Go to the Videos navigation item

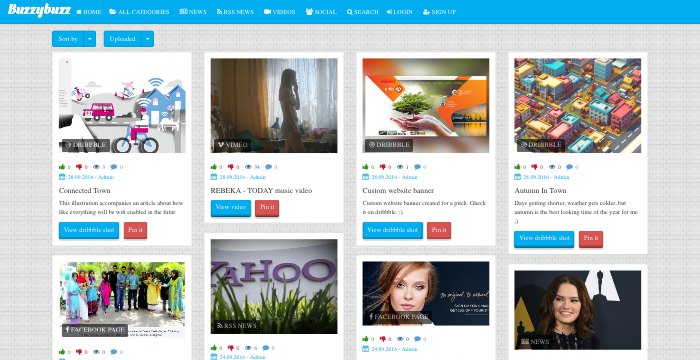click(279, 12)
